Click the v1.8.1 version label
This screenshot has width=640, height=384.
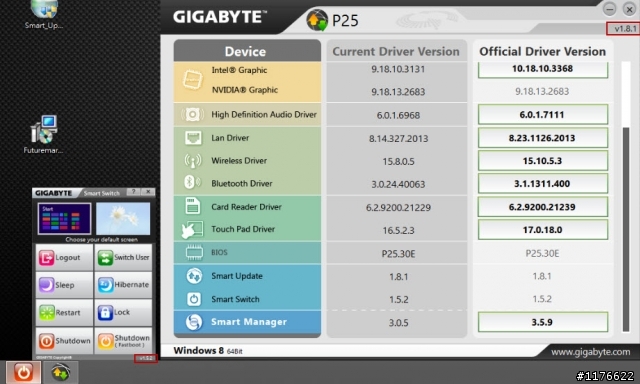[x=624, y=29]
